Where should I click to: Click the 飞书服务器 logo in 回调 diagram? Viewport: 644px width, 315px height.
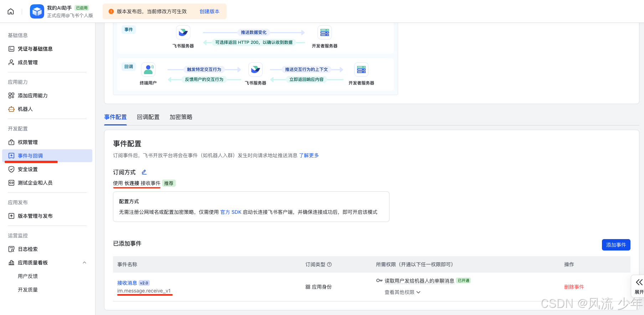pos(256,69)
